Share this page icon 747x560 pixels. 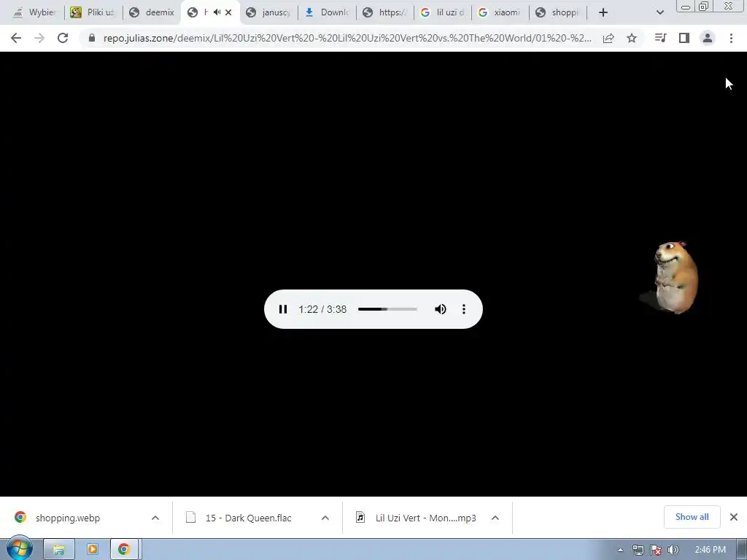tap(608, 38)
